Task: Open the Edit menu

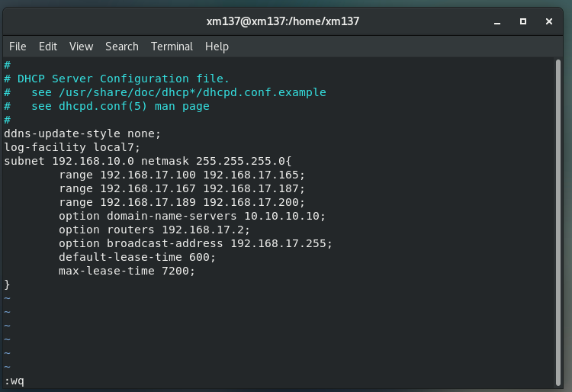Action: [48, 47]
